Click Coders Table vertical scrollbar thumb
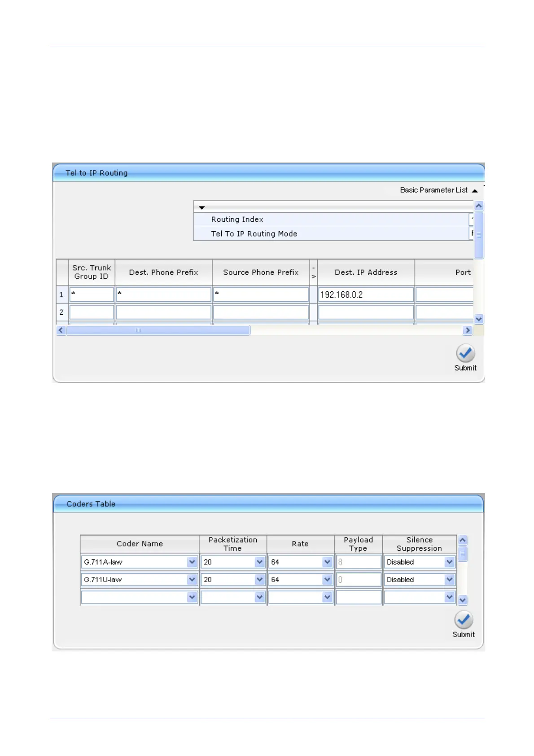 pyautogui.click(x=463, y=554)
